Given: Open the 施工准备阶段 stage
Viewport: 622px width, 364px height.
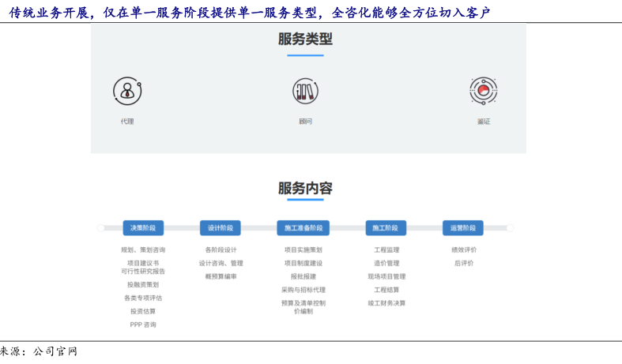Looking at the screenshot, I should [x=303, y=227].
